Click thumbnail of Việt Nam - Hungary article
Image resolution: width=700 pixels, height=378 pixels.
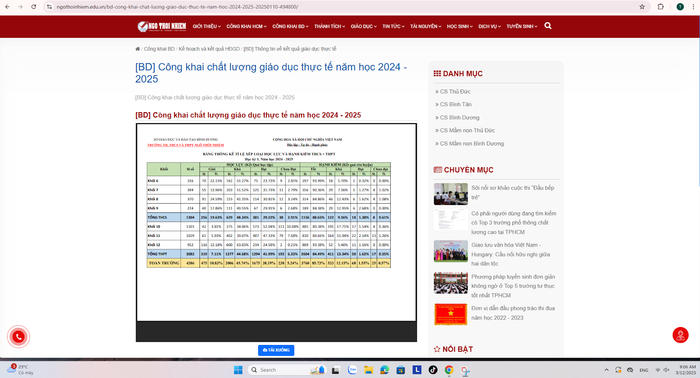451,251
